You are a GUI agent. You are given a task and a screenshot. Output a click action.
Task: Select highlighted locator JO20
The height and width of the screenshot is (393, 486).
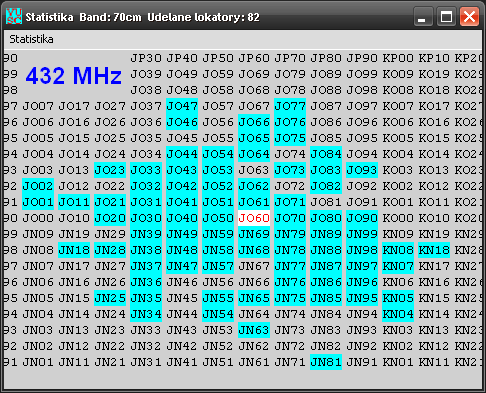coord(110,218)
